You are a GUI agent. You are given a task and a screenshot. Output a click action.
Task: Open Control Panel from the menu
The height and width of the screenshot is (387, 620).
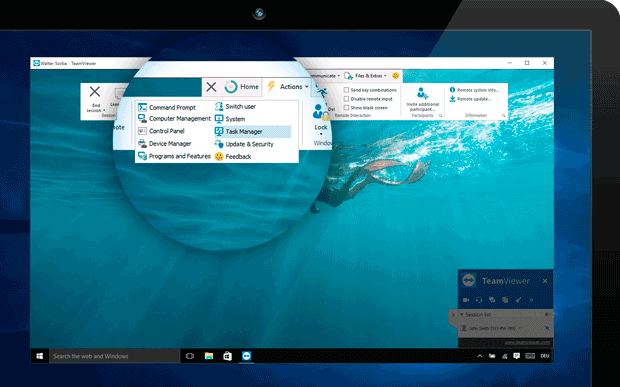pos(161,131)
